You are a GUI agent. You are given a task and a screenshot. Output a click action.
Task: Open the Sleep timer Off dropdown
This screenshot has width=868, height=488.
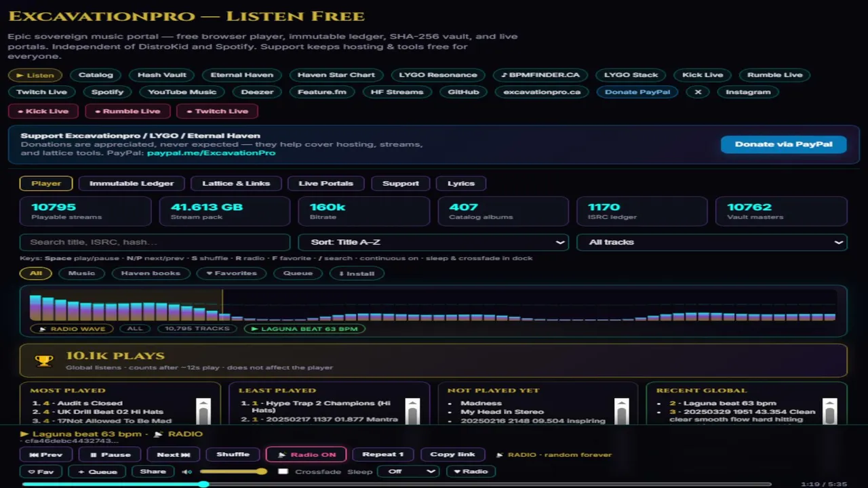[408, 472]
